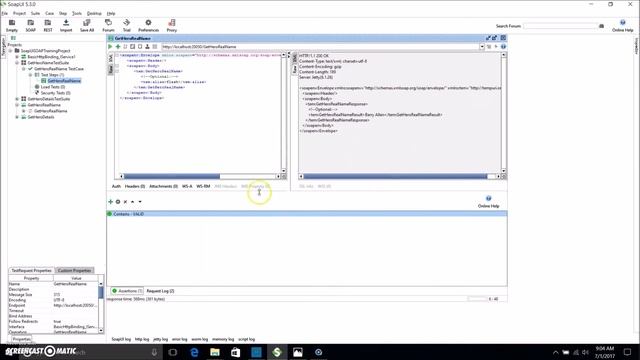Switch to Custom Properties tab
The image size is (640, 360).
pyautogui.click(x=74, y=271)
